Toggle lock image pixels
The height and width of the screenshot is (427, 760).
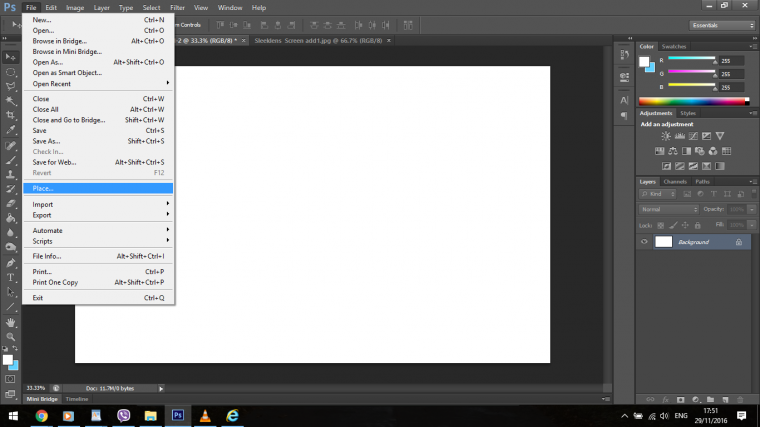tap(673, 225)
